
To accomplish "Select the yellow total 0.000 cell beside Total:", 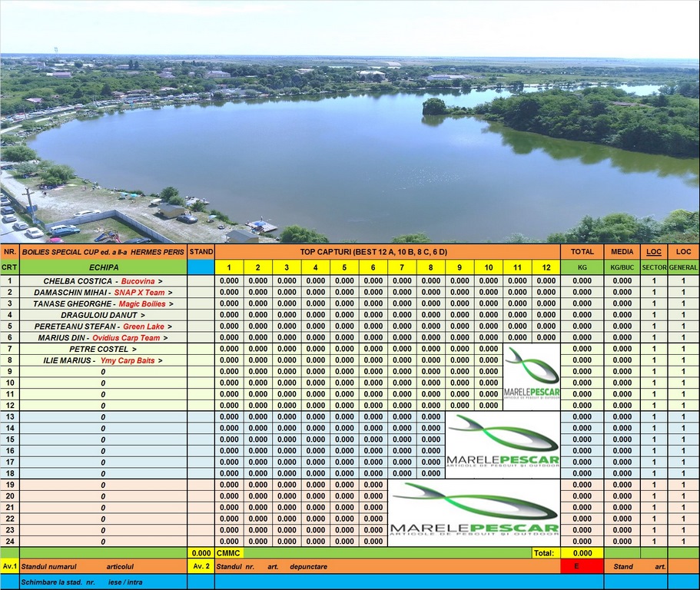I will click(x=582, y=552).
